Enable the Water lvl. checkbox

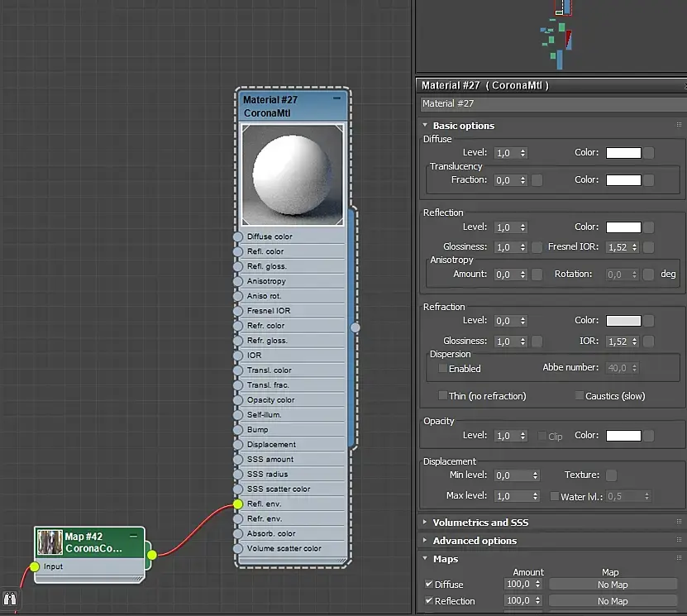[554, 496]
